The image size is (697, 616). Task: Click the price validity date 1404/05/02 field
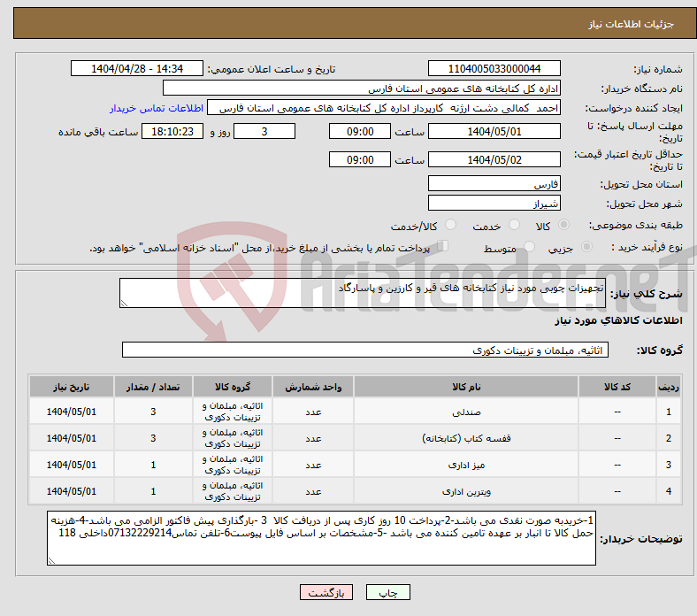tap(494, 159)
